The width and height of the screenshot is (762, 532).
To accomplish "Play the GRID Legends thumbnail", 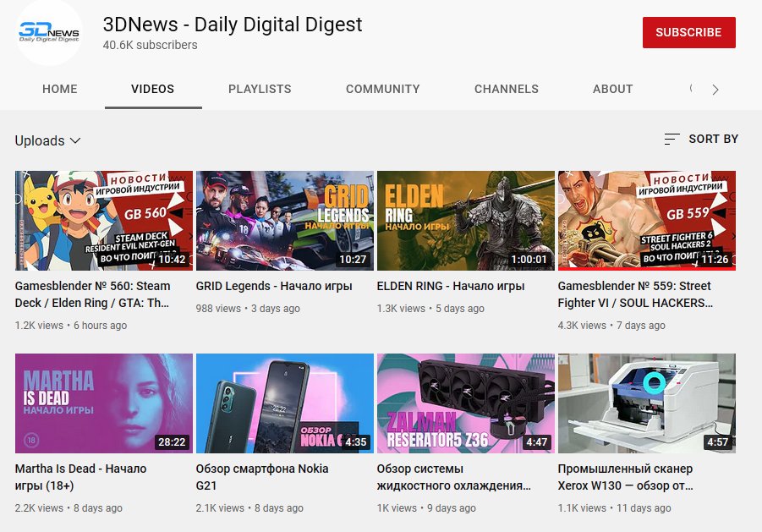I will [x=285, y=221].
